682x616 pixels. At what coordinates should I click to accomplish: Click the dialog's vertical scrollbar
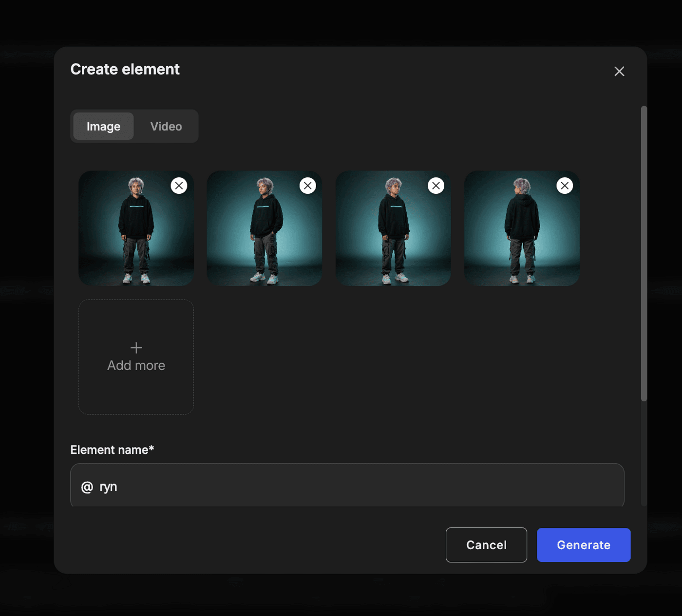644,253
